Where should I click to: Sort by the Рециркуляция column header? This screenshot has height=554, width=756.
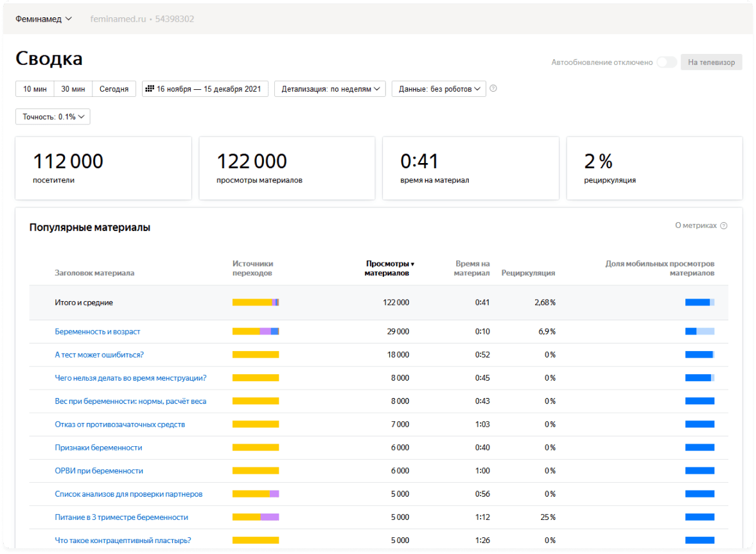click(x=528, y=273)
